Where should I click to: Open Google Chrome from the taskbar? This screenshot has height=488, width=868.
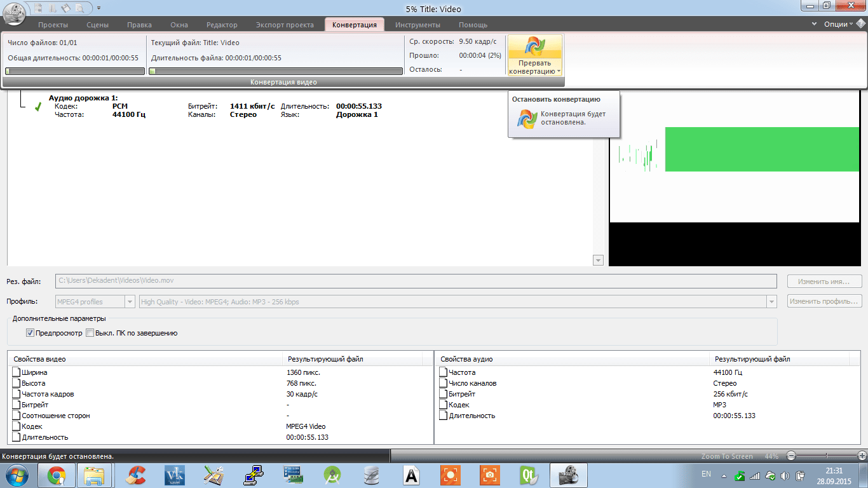[57, 475]
